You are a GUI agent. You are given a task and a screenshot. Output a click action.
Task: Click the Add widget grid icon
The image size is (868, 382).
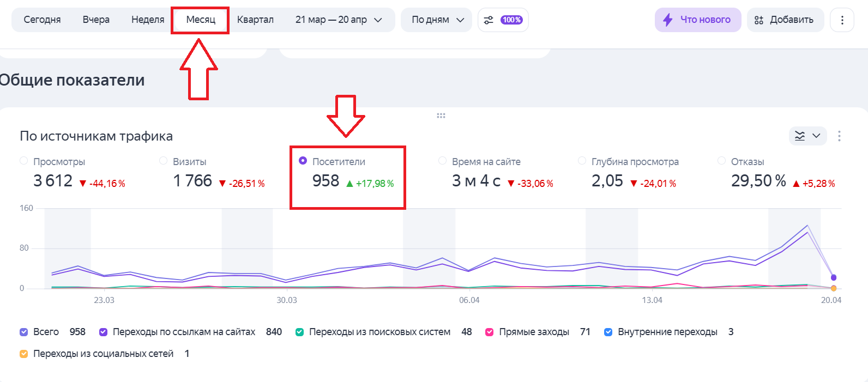coord(758,20)
